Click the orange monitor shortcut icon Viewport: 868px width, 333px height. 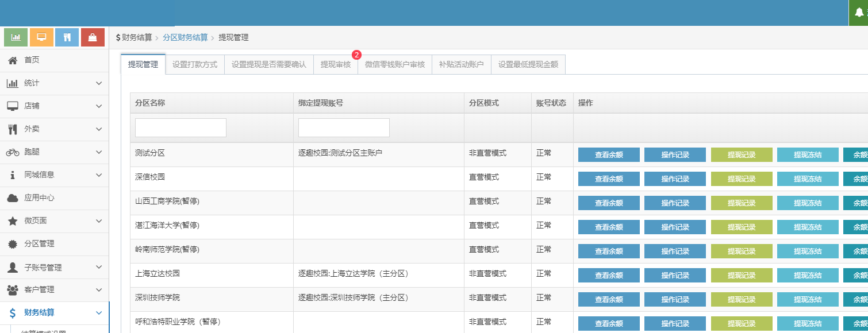[x=41, y=37]
